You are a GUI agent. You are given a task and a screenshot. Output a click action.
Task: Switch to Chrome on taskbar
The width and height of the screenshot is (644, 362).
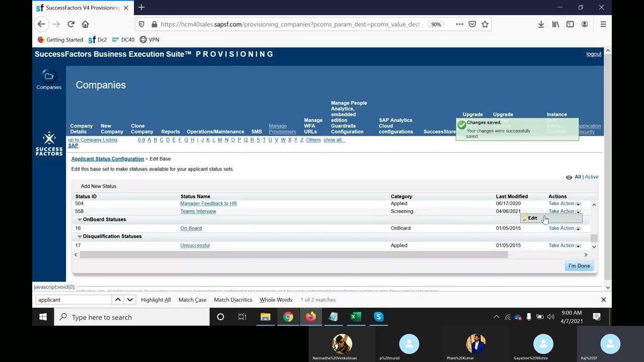point(288,317)
